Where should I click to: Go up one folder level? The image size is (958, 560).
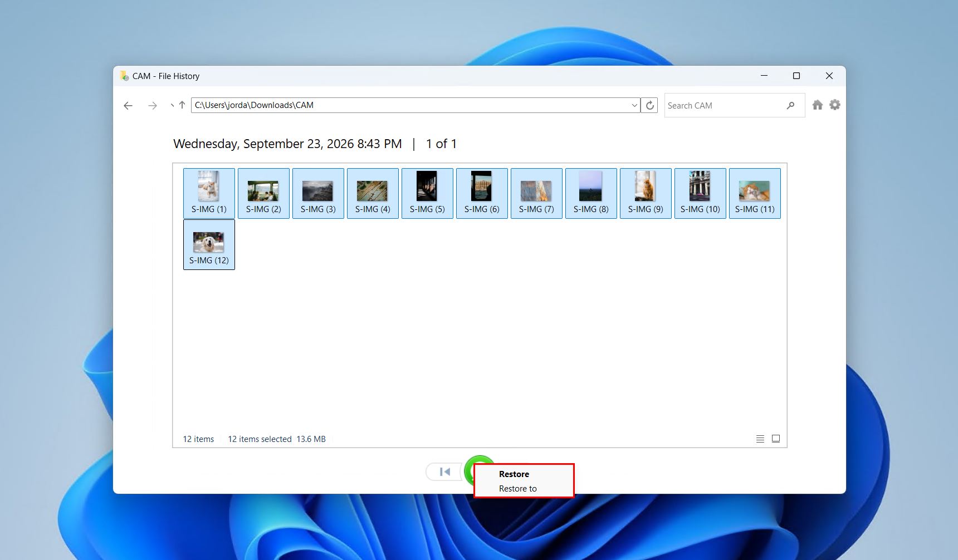[x=182, y=105]
